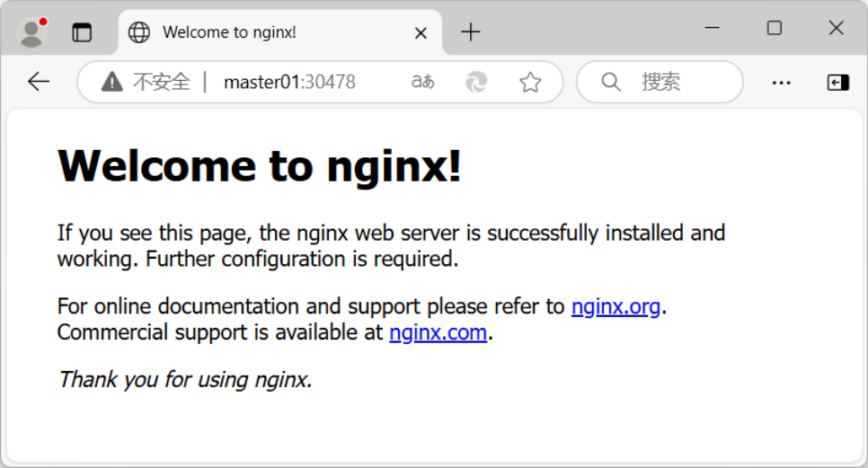Click the 不安全 site info label

[x=161, y=82]
